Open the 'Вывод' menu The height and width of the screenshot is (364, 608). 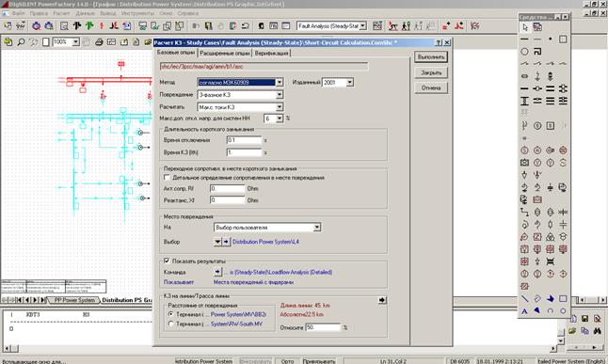(x=108, y=13)
